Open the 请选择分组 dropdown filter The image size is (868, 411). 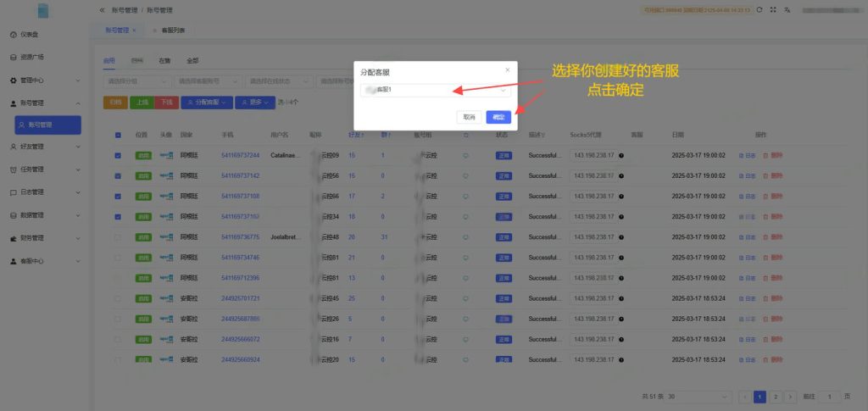point(137,81)
